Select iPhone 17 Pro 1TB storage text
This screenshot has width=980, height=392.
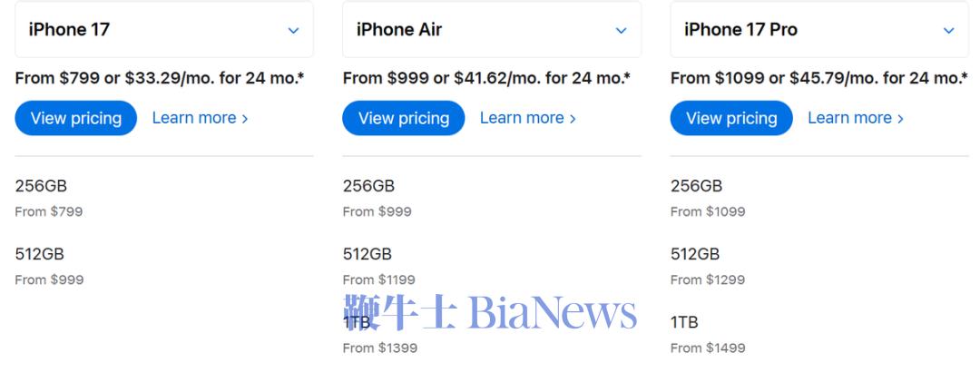click(x=684, y=322)
